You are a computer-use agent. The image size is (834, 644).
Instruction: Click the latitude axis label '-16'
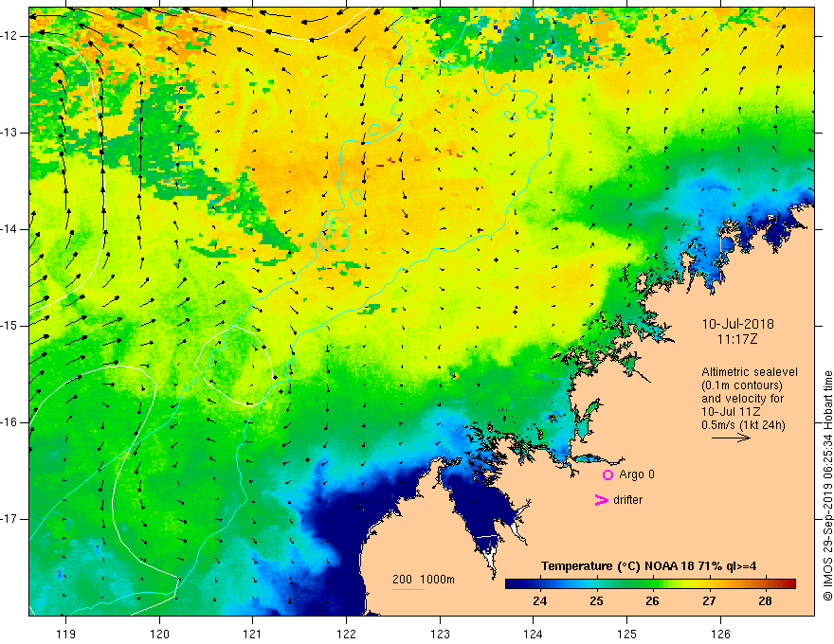9,422
